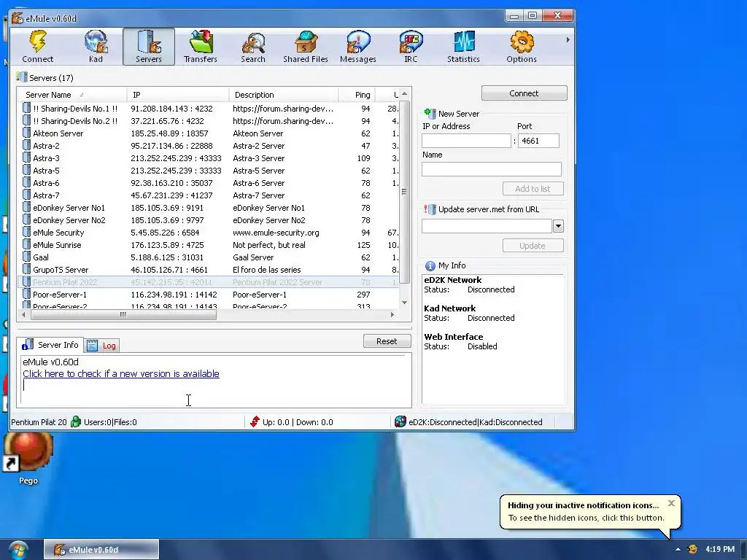747x560 pixels.
Task: Click the up/down transfer status icon
Action: tap(255, 422)
